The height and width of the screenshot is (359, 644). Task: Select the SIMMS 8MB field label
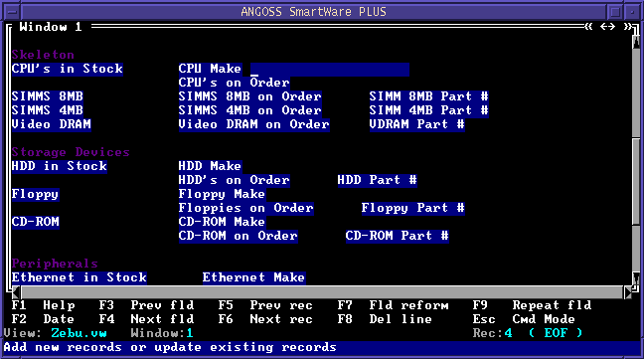pyautogui.click(x=48, y=96)
